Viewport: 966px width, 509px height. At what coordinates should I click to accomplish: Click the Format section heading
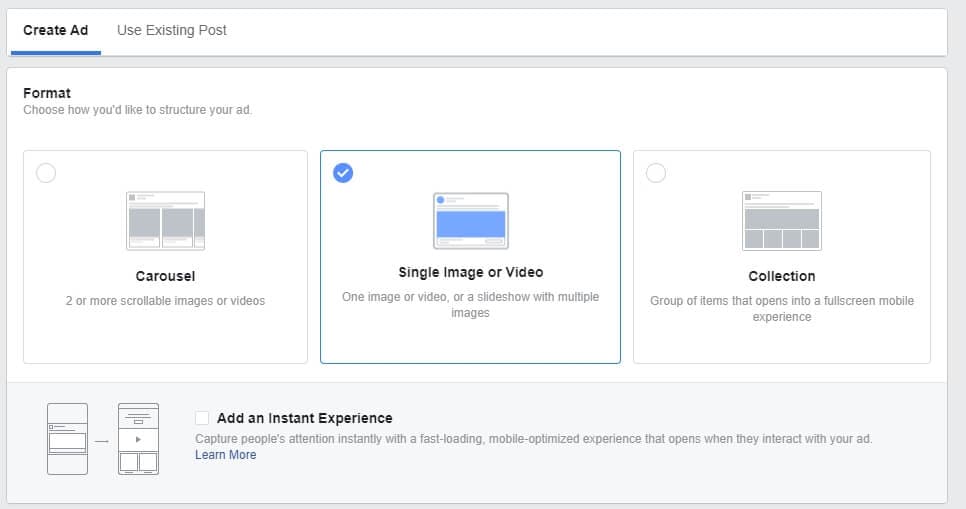[47, 93]
